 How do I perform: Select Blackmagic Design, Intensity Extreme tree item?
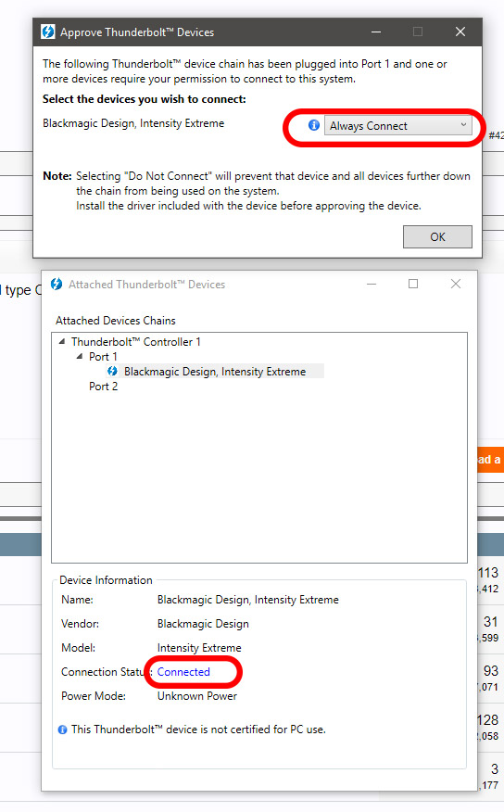coord(215,372)
